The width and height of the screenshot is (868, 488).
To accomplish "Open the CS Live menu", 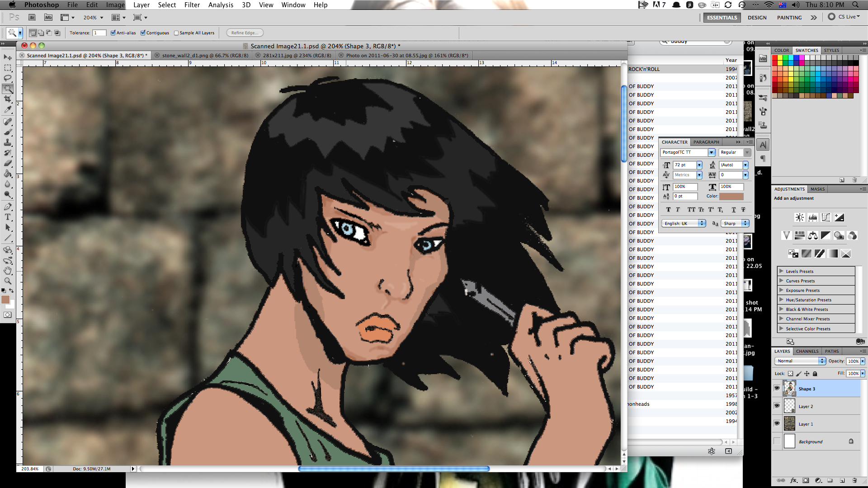I will pos(844,17).
